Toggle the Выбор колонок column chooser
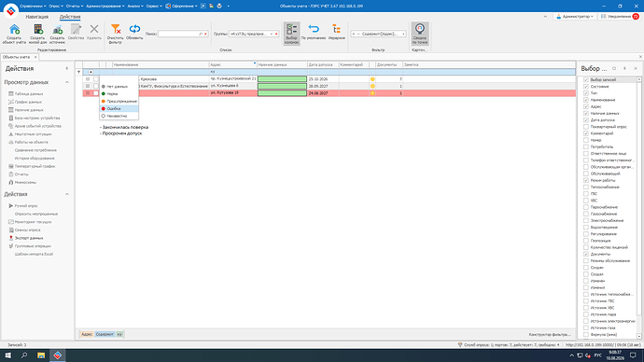 (291, 34)
